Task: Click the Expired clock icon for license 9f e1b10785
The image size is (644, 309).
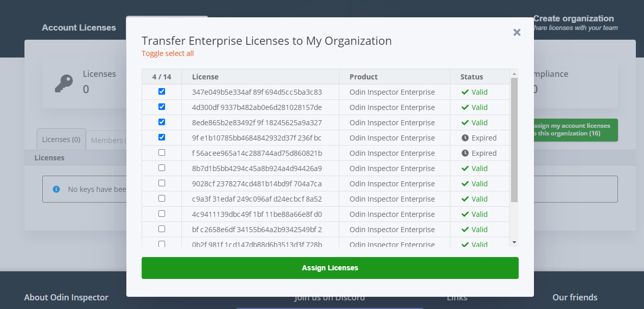Action: pos(465,138)
